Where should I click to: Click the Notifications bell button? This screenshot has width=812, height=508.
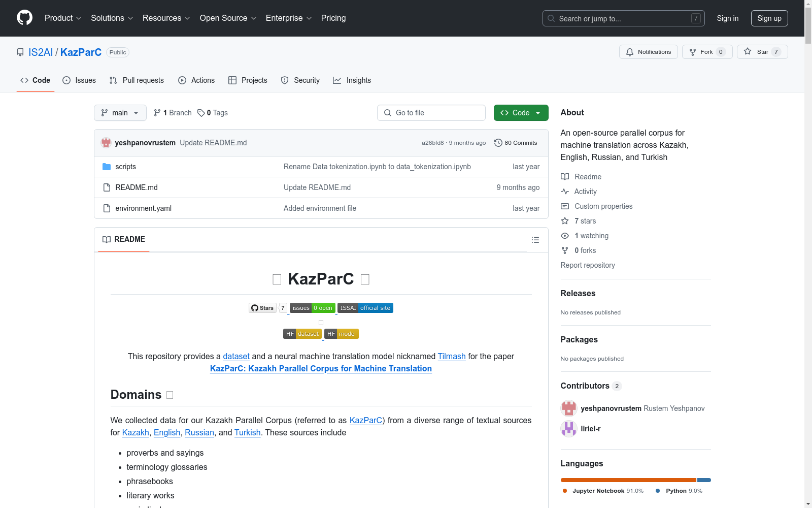click(649, 52)
